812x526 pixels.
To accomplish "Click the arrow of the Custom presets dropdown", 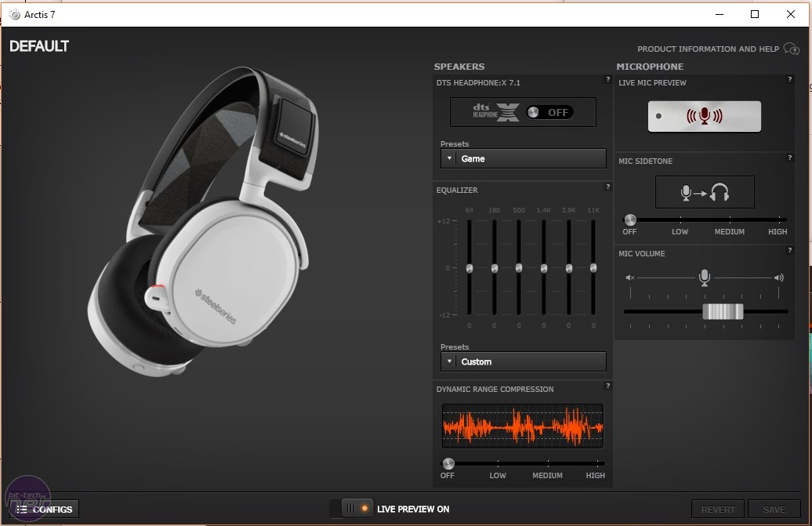I will pos(449,361).
